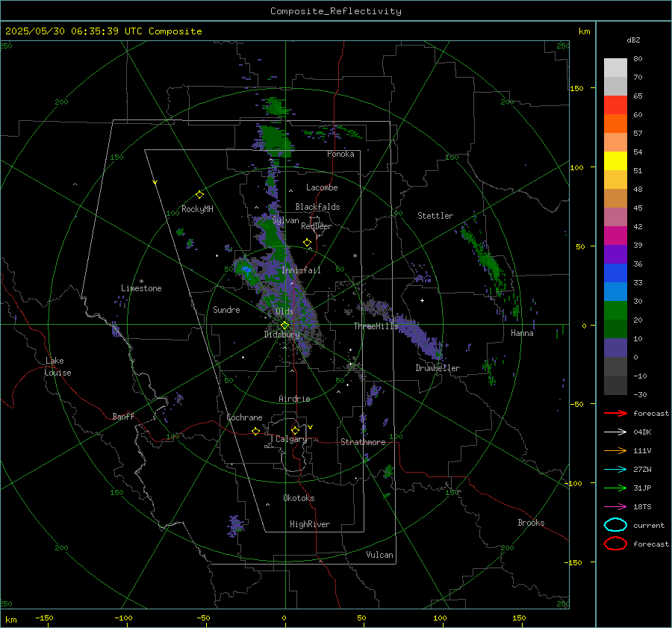Click the yellow radar-site diamond at Didsbury
672x628 pixels.
[285, 326]
